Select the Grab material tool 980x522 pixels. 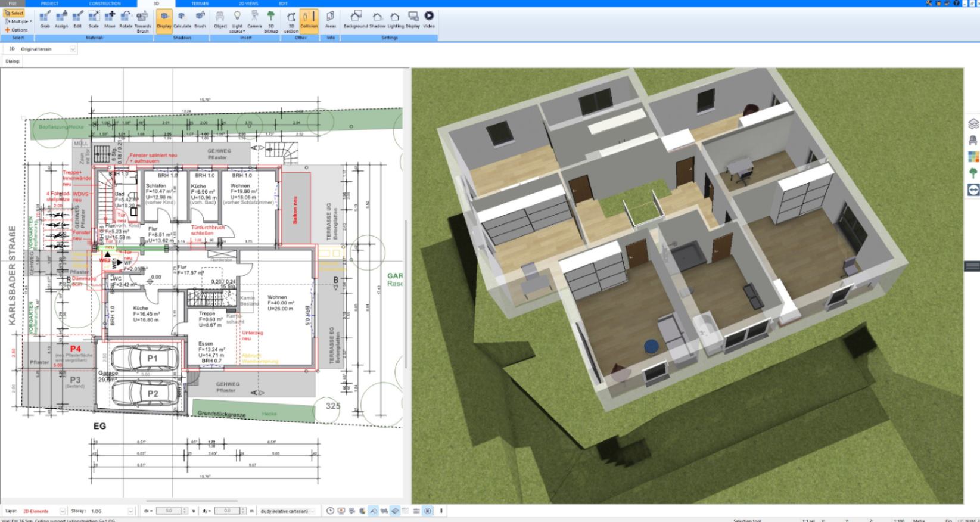click(x=45, y=19)
